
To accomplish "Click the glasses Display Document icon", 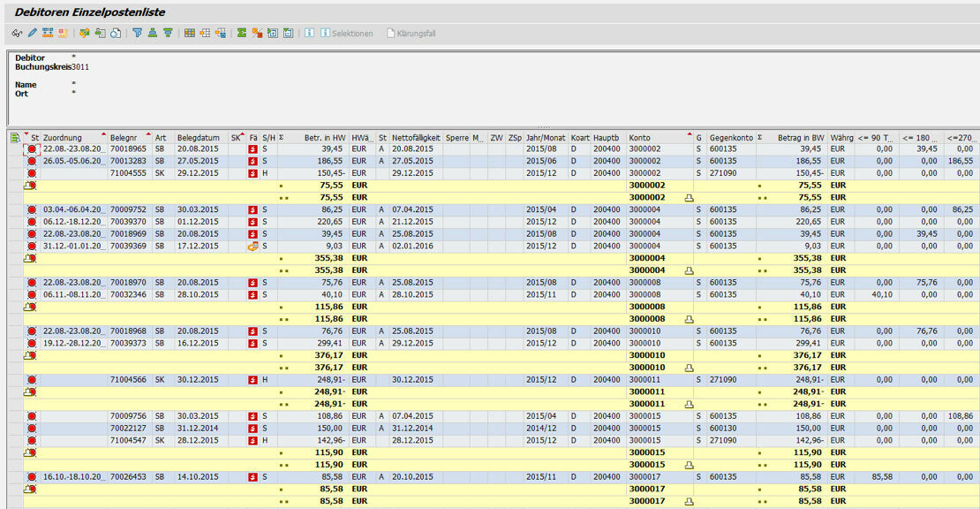I will pos(17,34).
